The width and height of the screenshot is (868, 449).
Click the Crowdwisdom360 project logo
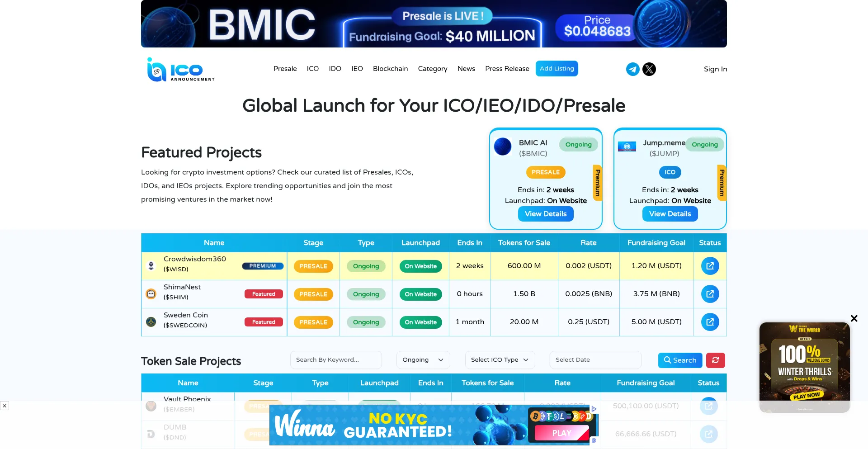(x=151, y=266)
